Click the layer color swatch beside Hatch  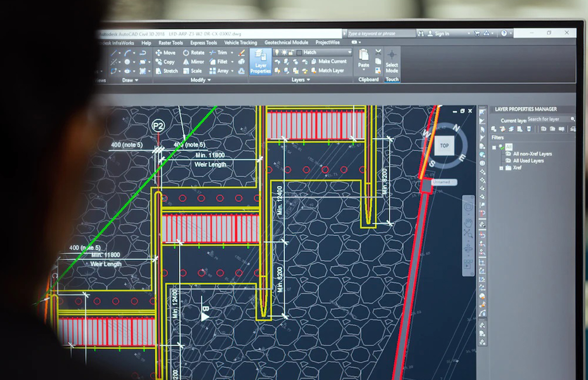299,52
